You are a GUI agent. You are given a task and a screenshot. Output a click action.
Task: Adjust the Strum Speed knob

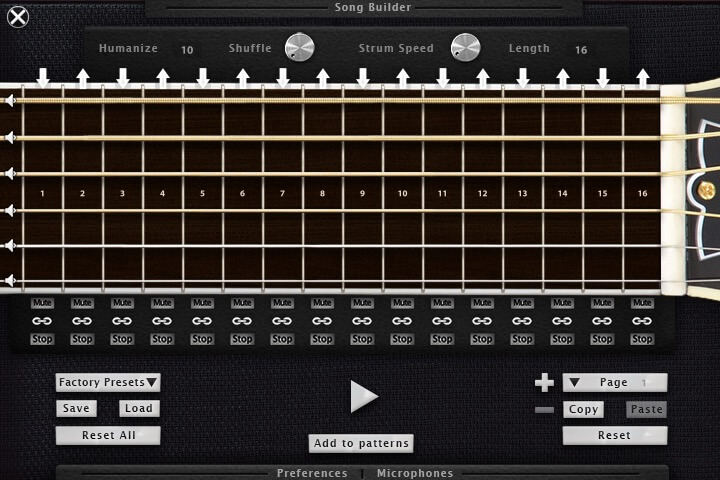click(x=465, y=47)
